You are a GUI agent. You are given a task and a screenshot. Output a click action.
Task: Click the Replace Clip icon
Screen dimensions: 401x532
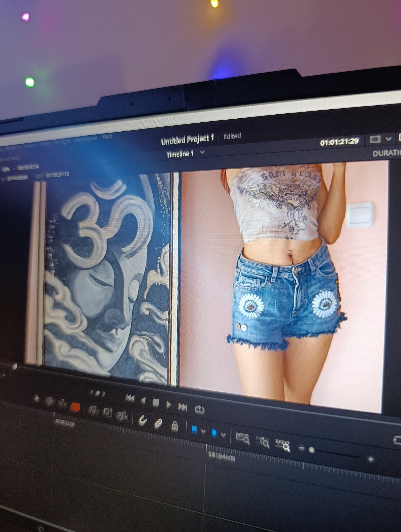coord(122,415)
